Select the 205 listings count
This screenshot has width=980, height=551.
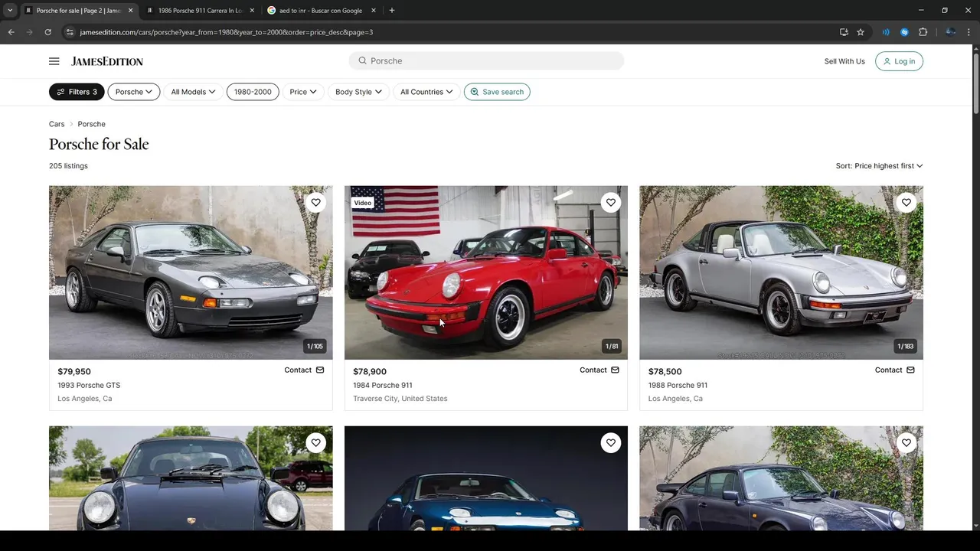pyautogui.click(x=68, y=166)
